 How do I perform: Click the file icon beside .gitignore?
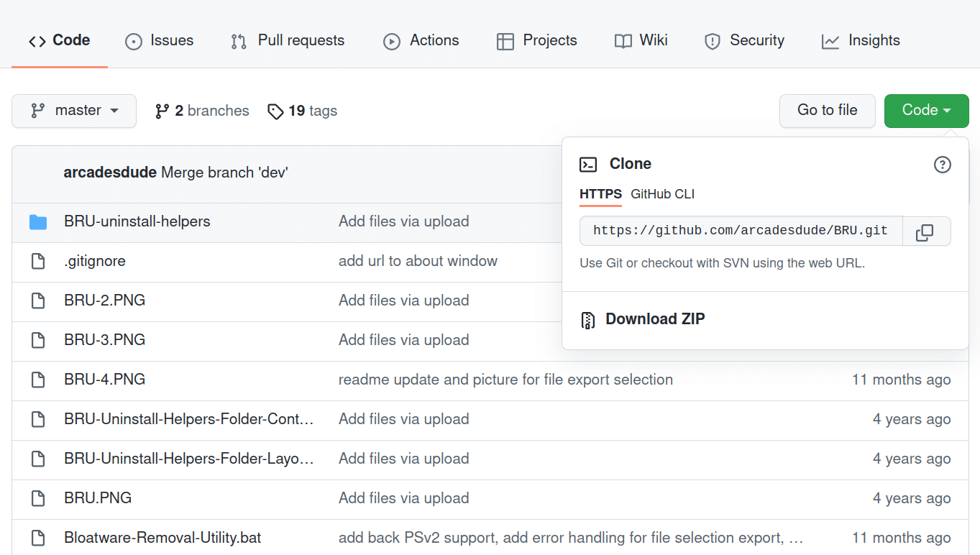click(38, 261)
